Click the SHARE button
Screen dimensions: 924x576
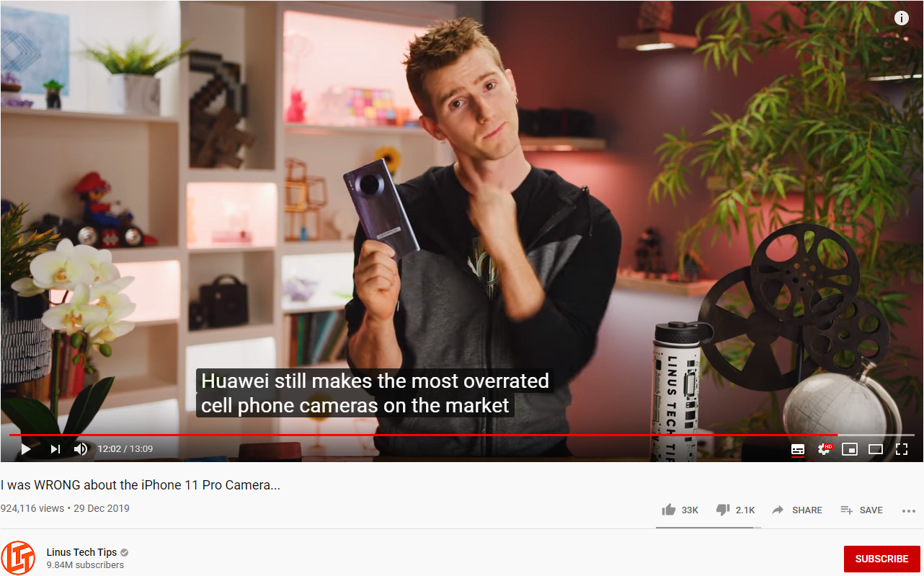796,510
